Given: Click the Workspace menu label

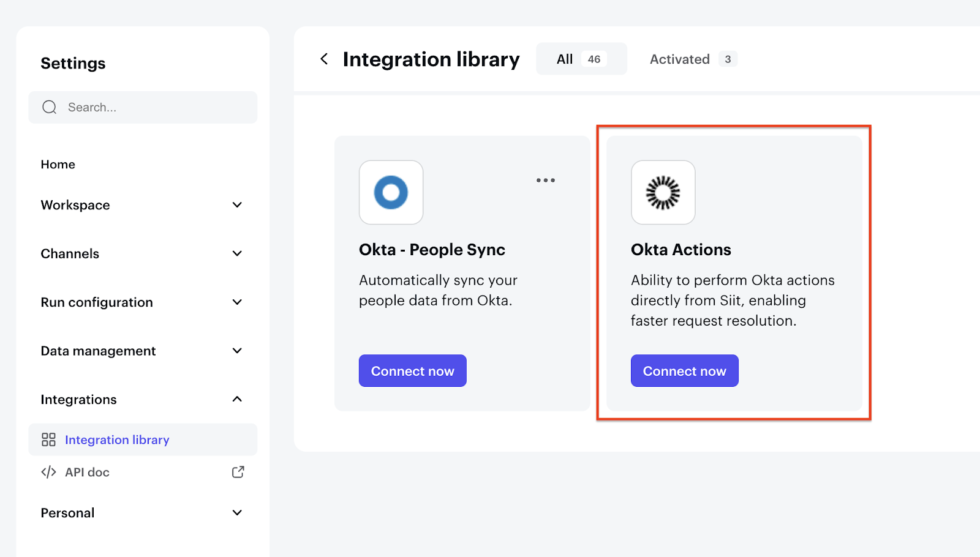Looking at the screenshot, I should (75, 205).
